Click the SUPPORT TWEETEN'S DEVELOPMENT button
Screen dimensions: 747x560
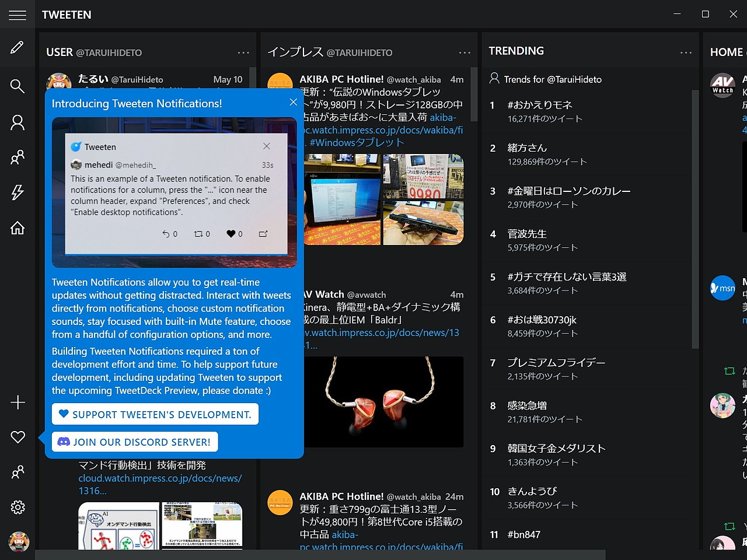pos(155,414)
